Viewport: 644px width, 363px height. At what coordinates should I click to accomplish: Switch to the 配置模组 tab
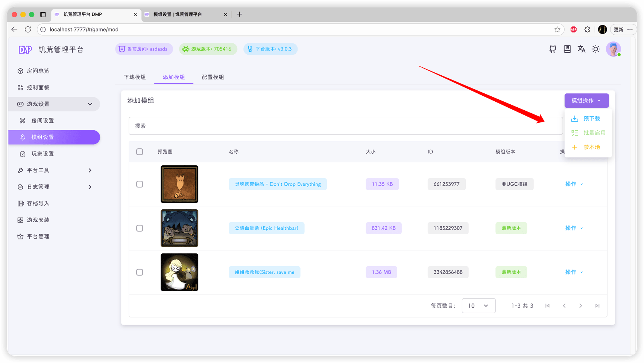coord(213,77)
